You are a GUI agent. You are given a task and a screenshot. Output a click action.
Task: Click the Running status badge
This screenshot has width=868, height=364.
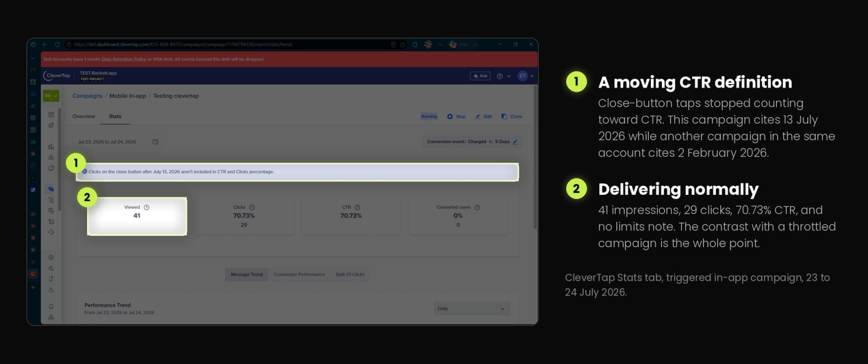tap(429, 117)
